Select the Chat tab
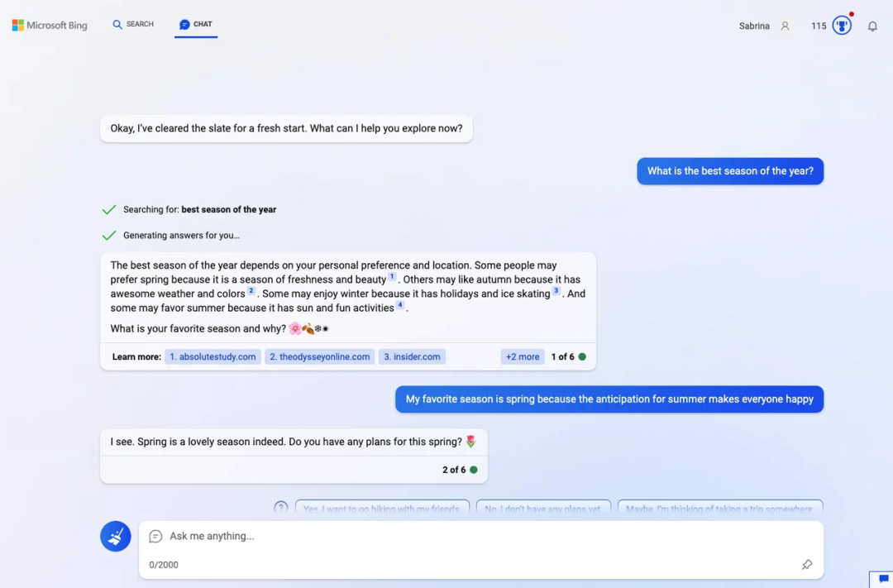The width and height of the screenshot is (893, 588). coord(196,25)
